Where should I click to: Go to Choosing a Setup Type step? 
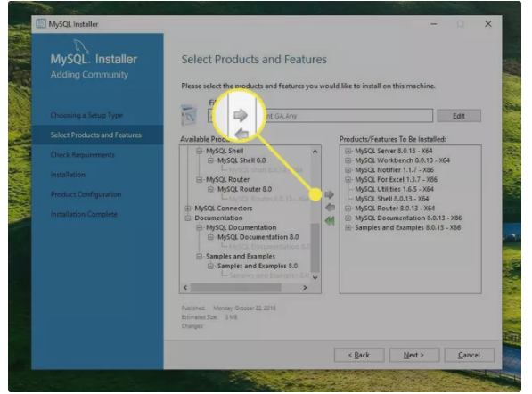pos(86,115)
